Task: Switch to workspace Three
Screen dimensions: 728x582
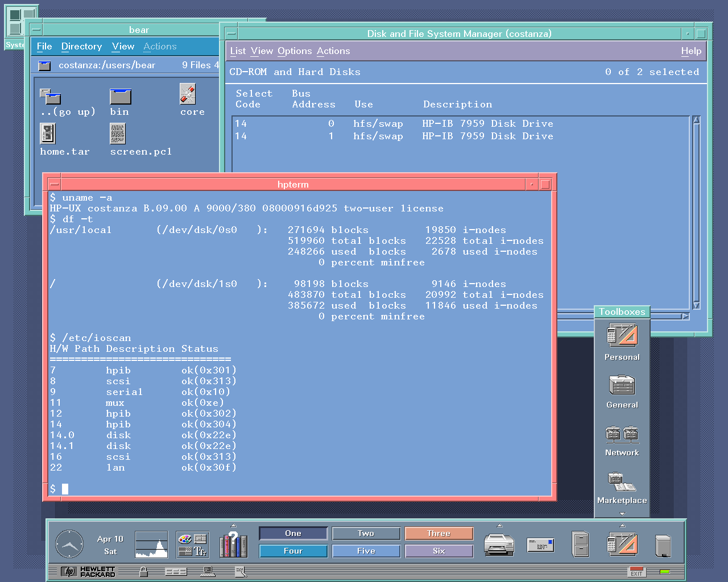Action: coord(439,533)
